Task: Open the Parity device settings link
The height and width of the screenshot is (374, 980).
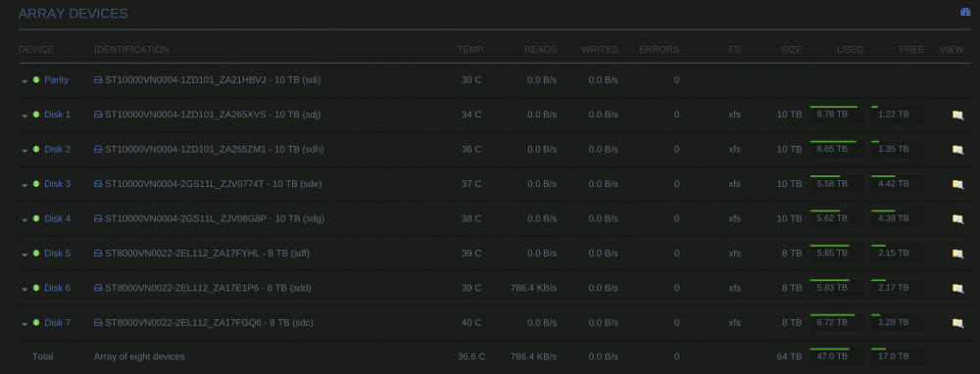Action: click(x=56, y=80)
